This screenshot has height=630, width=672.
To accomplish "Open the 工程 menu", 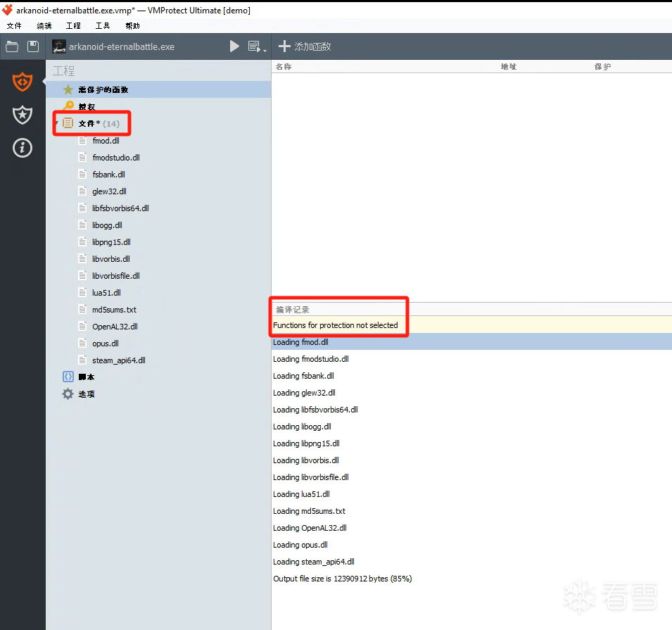I will click(73, 26).
